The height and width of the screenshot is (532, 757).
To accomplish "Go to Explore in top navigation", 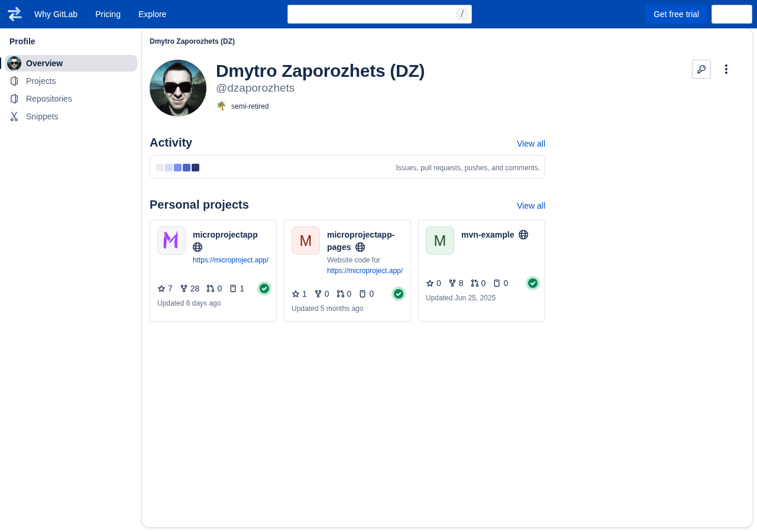I will pos(152,14).
